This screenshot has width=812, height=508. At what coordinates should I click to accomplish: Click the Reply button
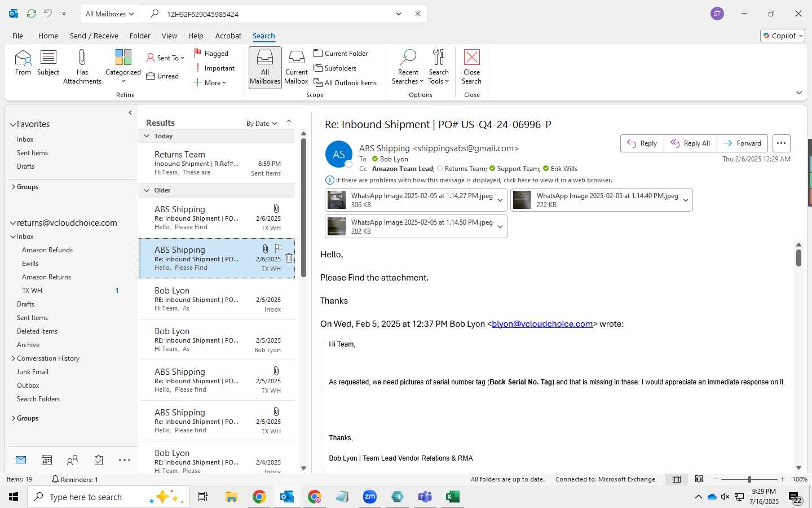coord(642,143)
